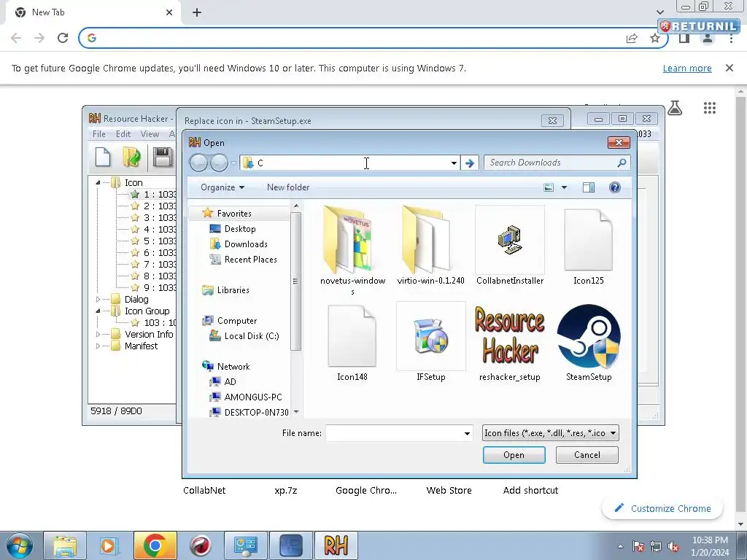
Task: Open the virtio-win-0.1.240 folder
Action: tap(430, 246)
